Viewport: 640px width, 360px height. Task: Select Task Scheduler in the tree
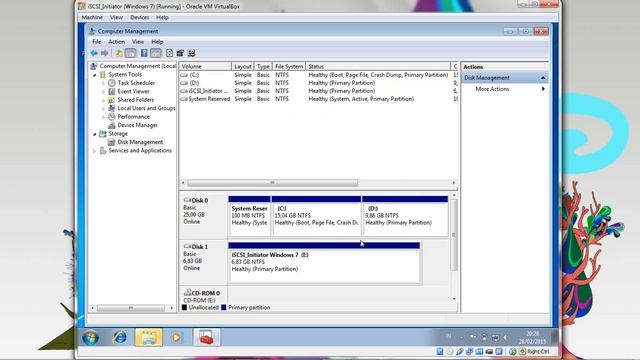(136, 83)
